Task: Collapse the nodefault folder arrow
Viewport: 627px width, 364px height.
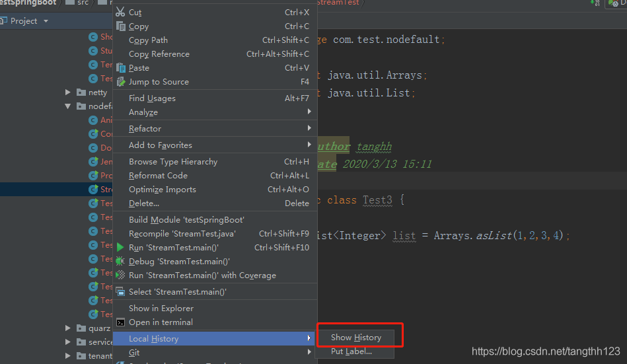Action: click(x=67, y=106)
